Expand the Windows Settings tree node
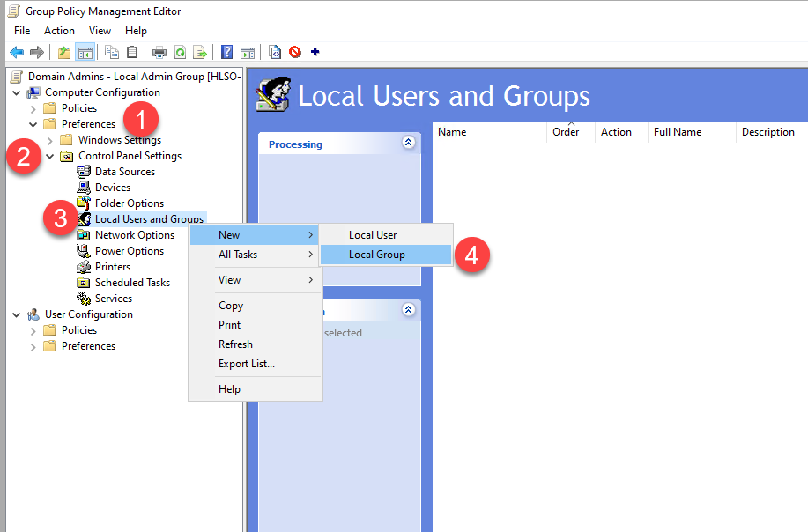 50,140
